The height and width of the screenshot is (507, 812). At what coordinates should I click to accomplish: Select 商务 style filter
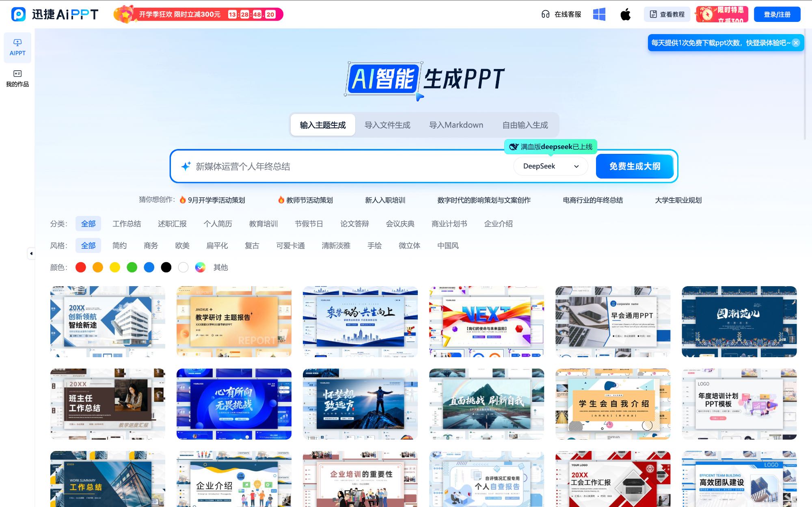point(151,246)
